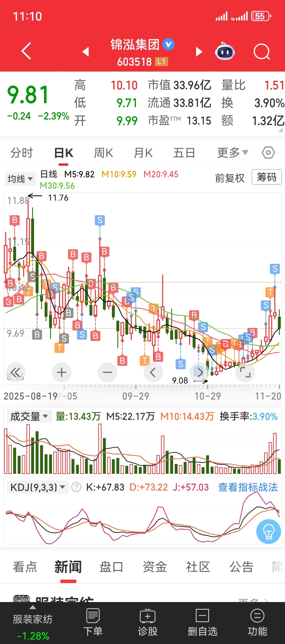
Task: Tap the K:+67.83 value
Action: [x=105, y=487]
